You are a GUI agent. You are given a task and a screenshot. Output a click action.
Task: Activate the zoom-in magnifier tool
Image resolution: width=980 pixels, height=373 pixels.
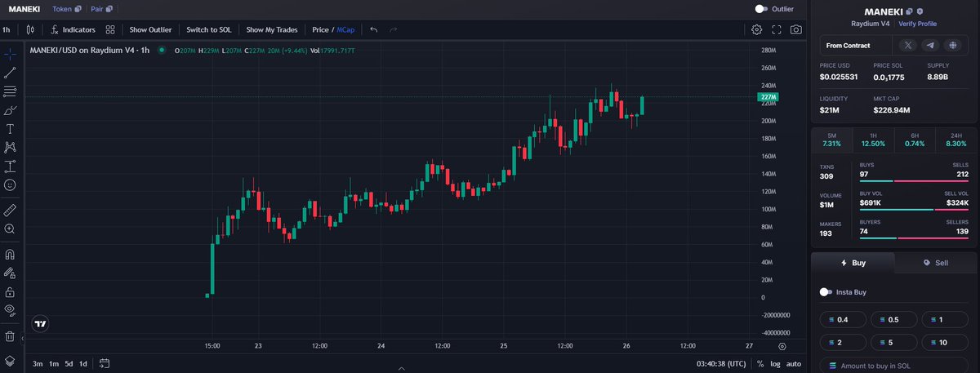coord(10,230)
